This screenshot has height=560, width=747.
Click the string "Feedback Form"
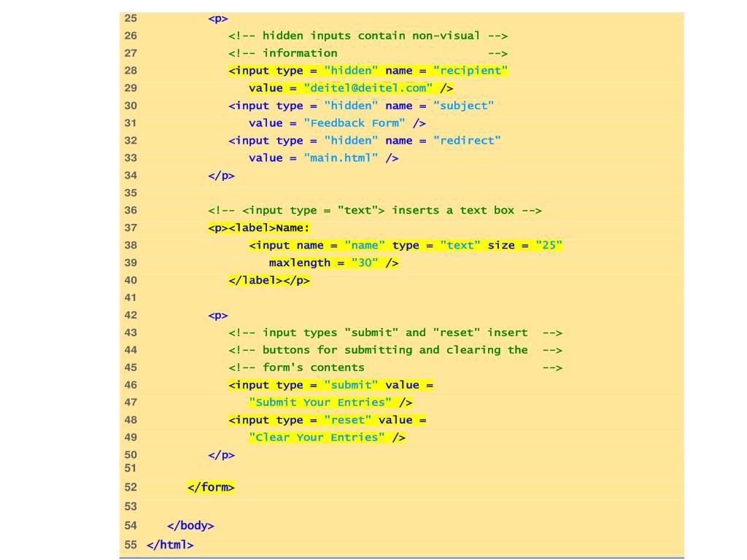(x=355, y=122)
